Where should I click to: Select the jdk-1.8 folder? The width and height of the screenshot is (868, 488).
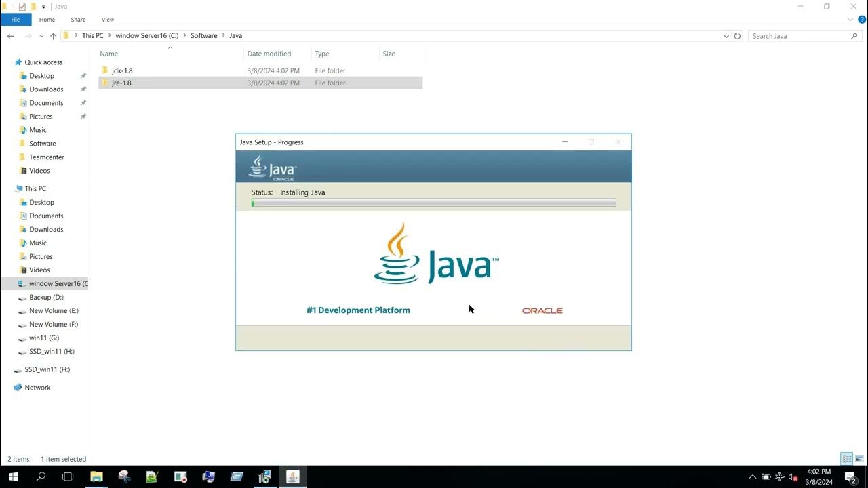[x=260, y=70]
